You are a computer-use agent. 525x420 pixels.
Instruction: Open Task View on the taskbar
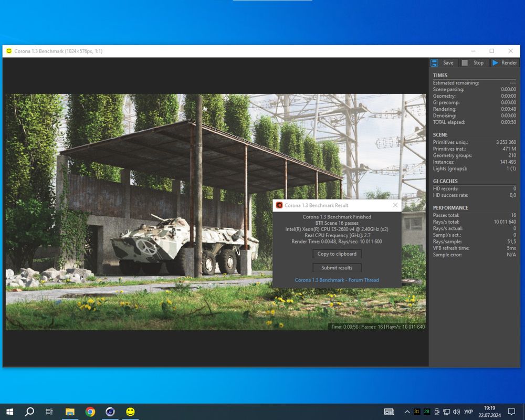click(49, 412)
